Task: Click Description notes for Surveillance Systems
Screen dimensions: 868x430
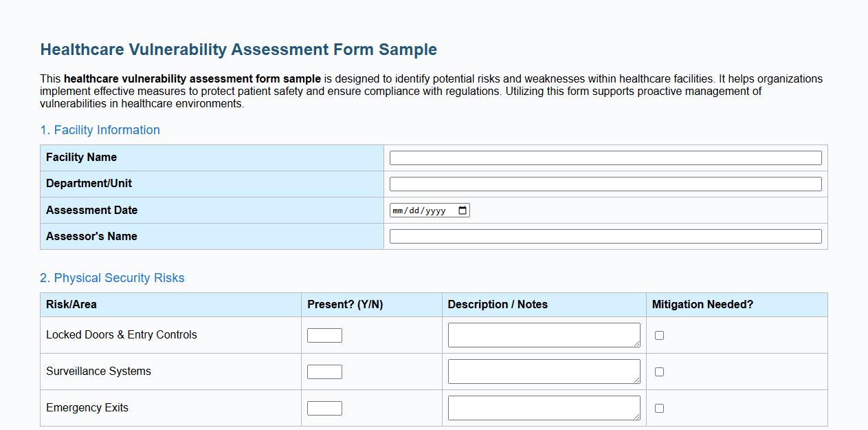Action: [543, 371]
